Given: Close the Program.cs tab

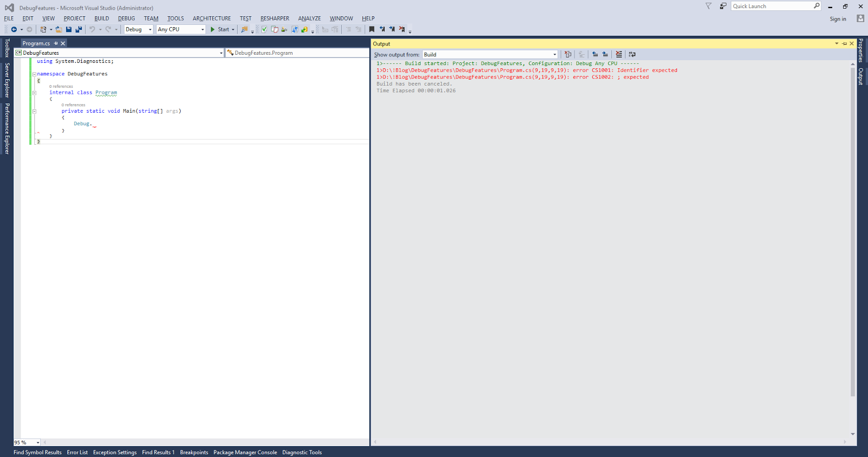Looking at the screenshot, I should click(x=63, y=43).
